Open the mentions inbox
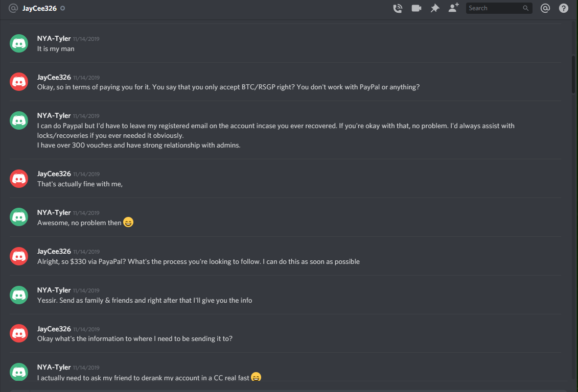 pyautogui.click(x=545, y=8)
